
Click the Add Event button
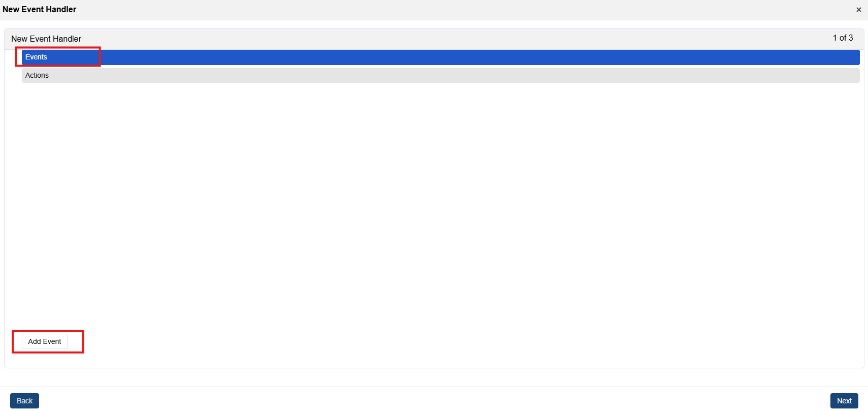tap(45, 341)
